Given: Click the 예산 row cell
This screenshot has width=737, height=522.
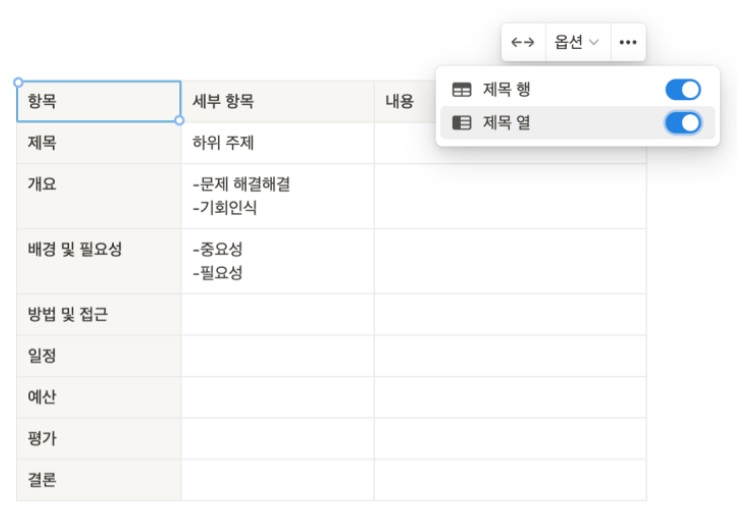Looking at the screenshot, I should 99,397.
